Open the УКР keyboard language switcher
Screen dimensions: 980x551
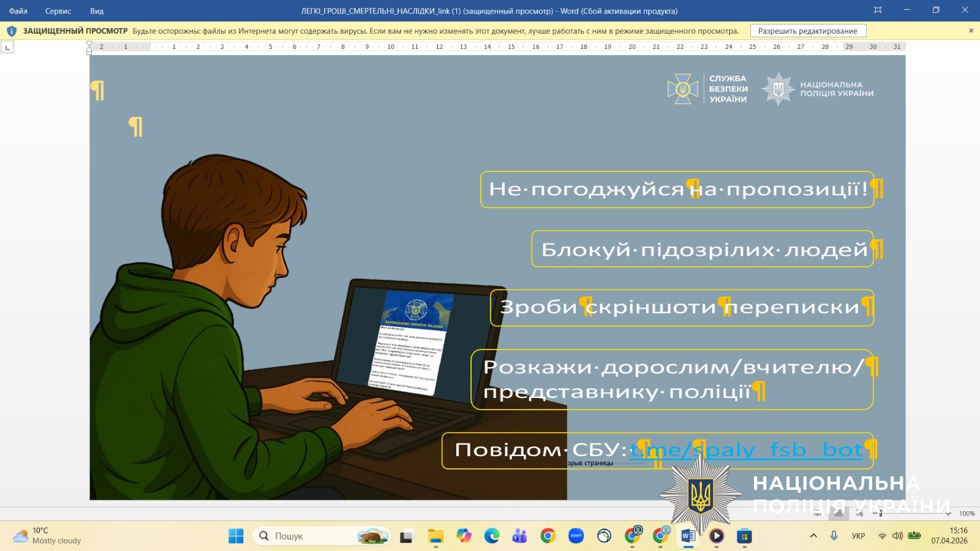[858, 536]
